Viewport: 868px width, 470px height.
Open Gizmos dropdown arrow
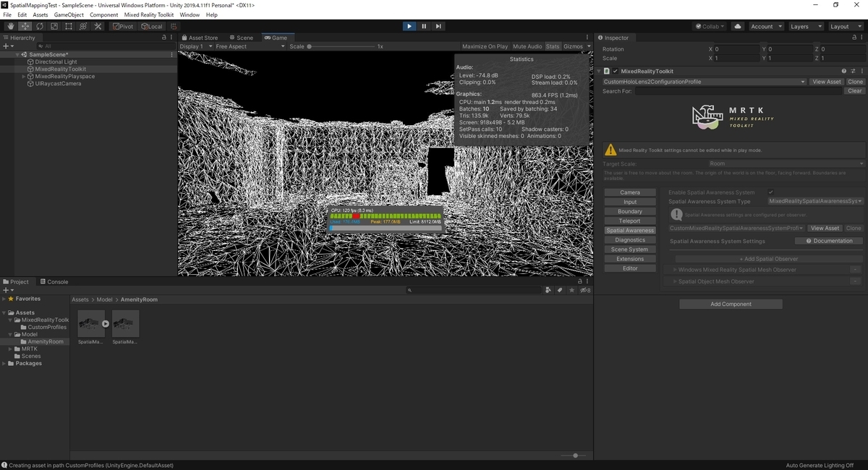pos(588,46)
